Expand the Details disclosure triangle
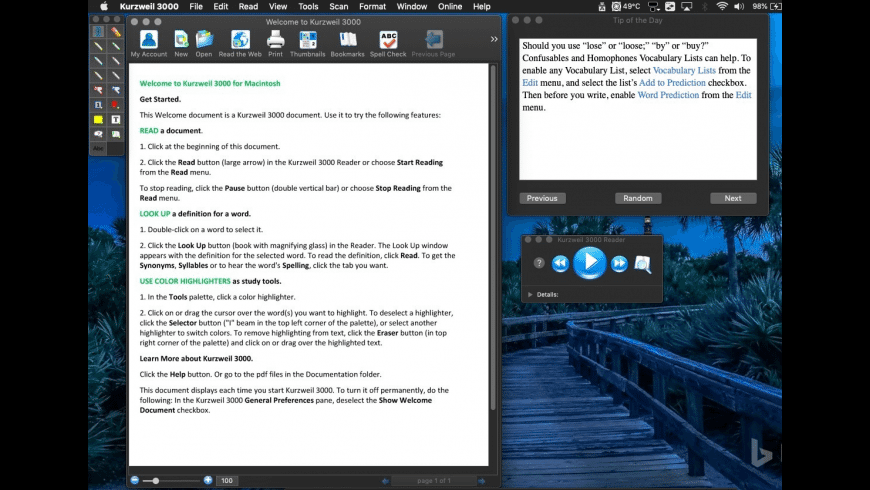This screenshot has height=490, width=870. (x=529, y=295)
